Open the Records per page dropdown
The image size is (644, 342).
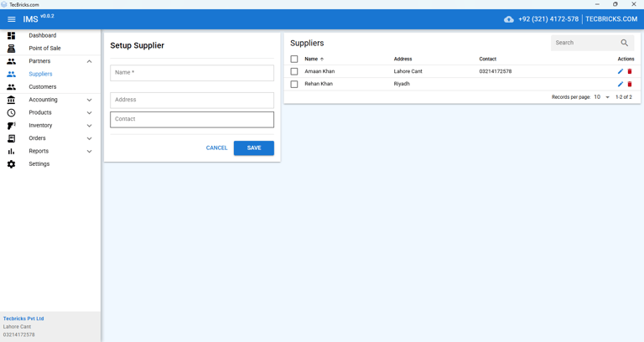click(x=602, y=97)
